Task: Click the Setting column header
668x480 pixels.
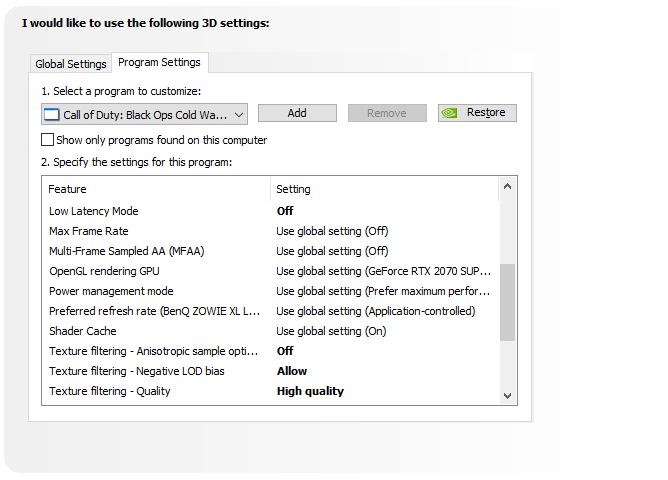Action: [384, 189]
